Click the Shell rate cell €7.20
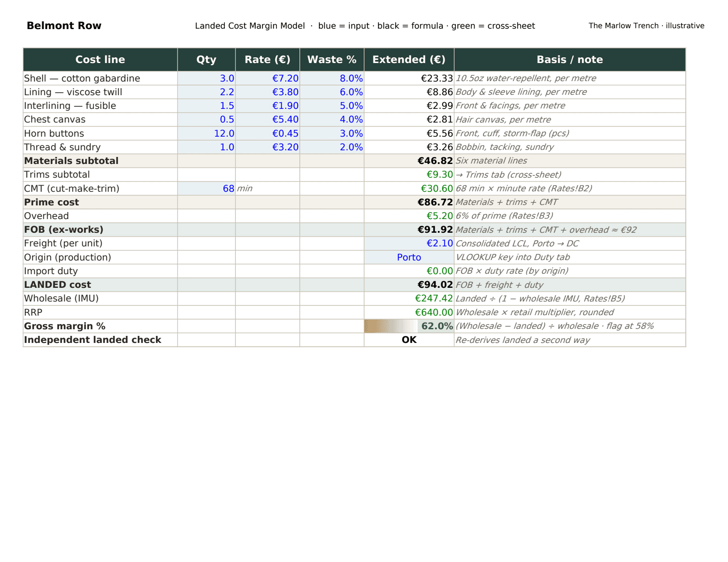Screen dimensions: 728x562 coord(268,78)
